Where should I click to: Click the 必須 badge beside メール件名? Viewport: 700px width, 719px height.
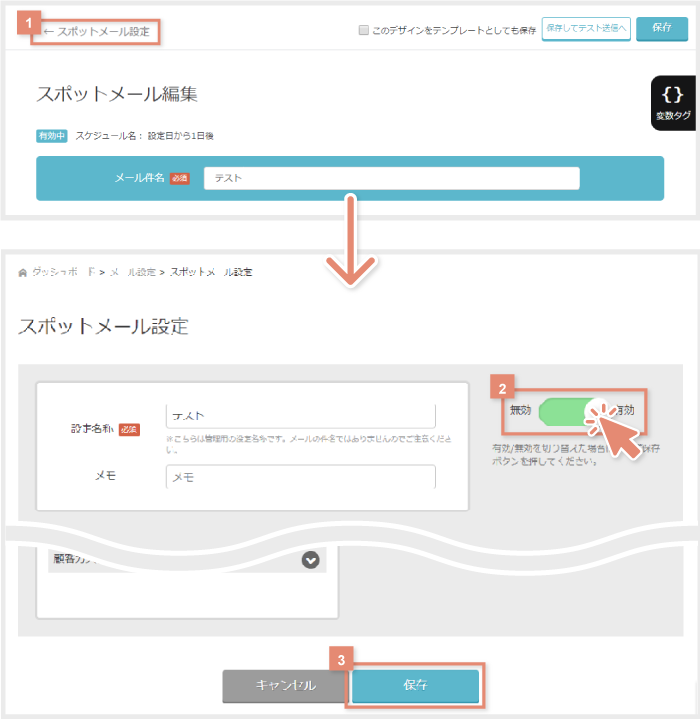tap(179, 178)
